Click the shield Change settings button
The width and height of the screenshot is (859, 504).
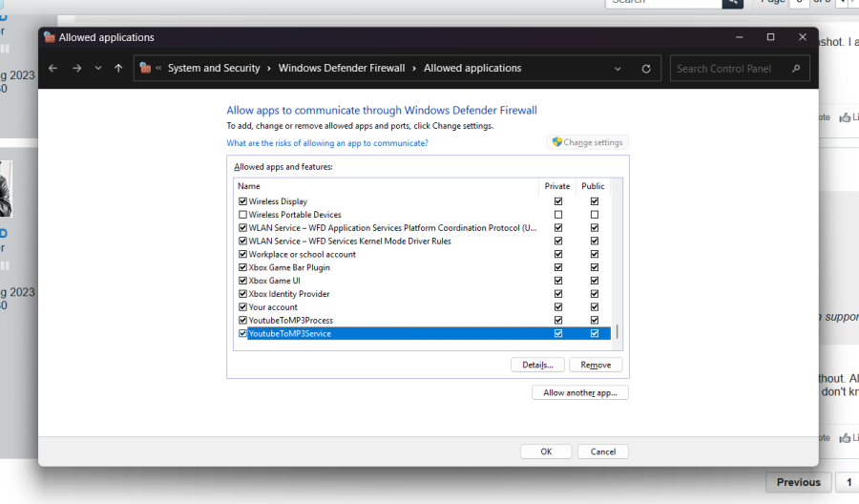coord(587,142)
